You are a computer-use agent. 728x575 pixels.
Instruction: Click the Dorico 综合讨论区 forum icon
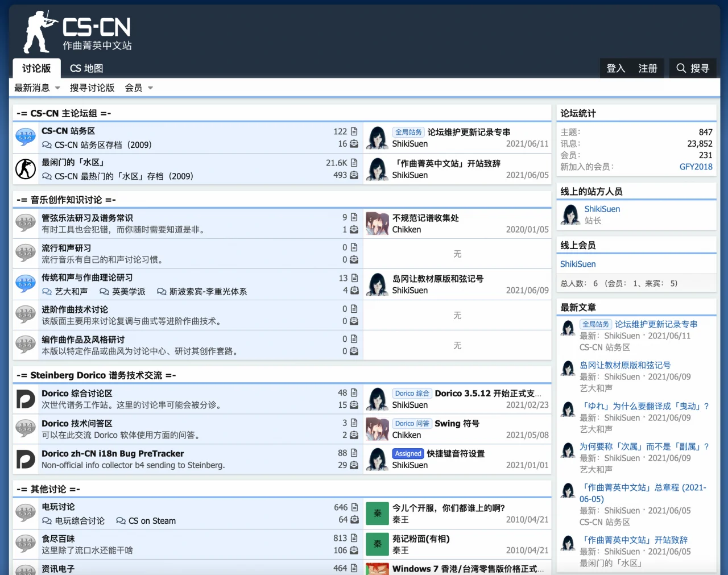(x=26, y=399)
